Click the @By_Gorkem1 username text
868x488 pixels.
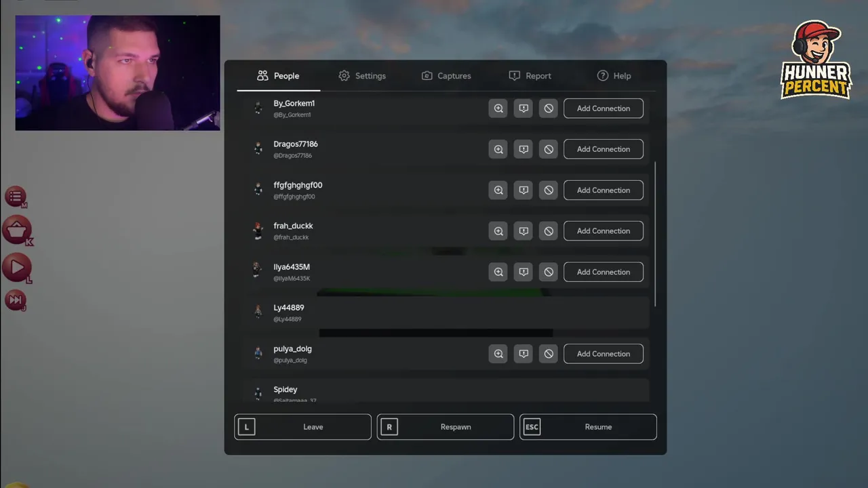(x=292, y=115)
